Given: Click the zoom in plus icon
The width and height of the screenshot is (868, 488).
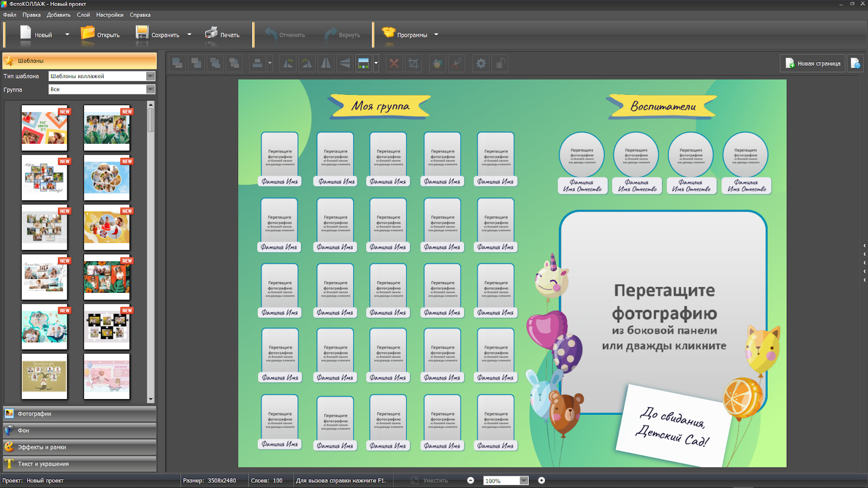Looking at the screenshot, I should pyautogui.click(x=541, y=480).
